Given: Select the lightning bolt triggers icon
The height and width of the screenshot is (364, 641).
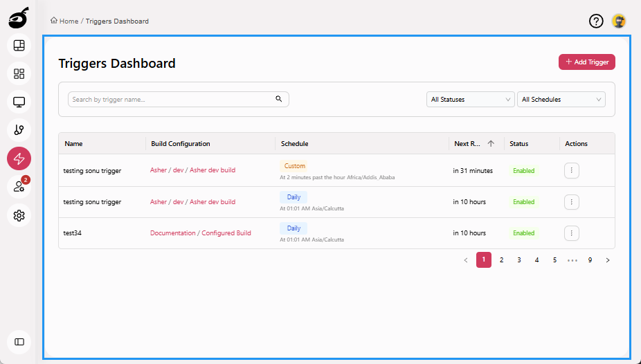Looking at the screenshot, I should pos(19,158).
